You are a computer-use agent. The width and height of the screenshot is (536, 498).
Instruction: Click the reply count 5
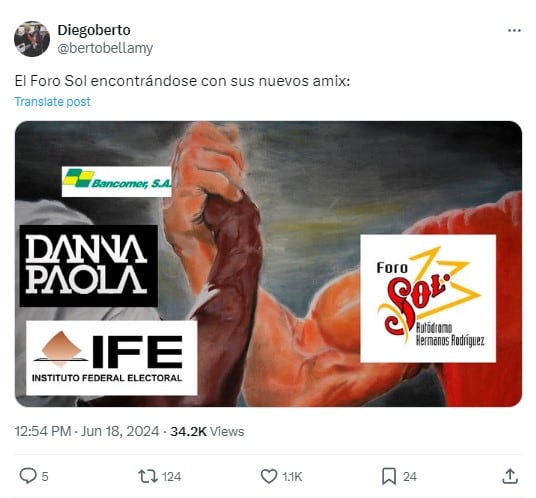click(x=45, y=476)
